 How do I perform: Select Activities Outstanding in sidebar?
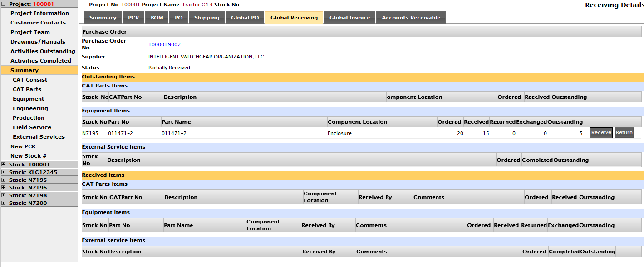[43, 51]
